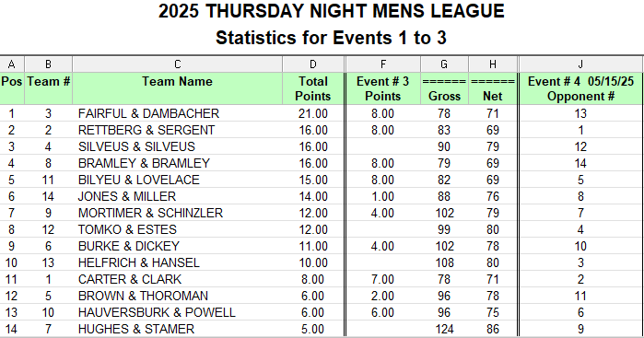Select FAIRFUL & DAMBACHER team row
The image size is (644, 338).
[321, 113]
